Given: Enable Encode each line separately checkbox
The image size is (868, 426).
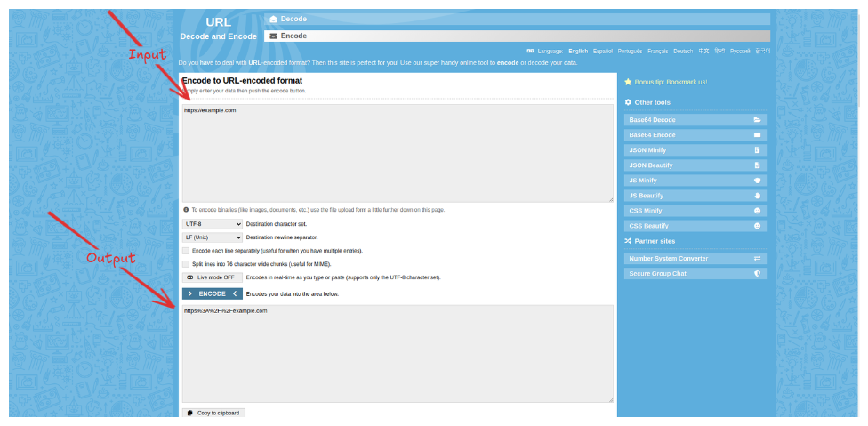Looking at the screenshot, I should 186,251.
